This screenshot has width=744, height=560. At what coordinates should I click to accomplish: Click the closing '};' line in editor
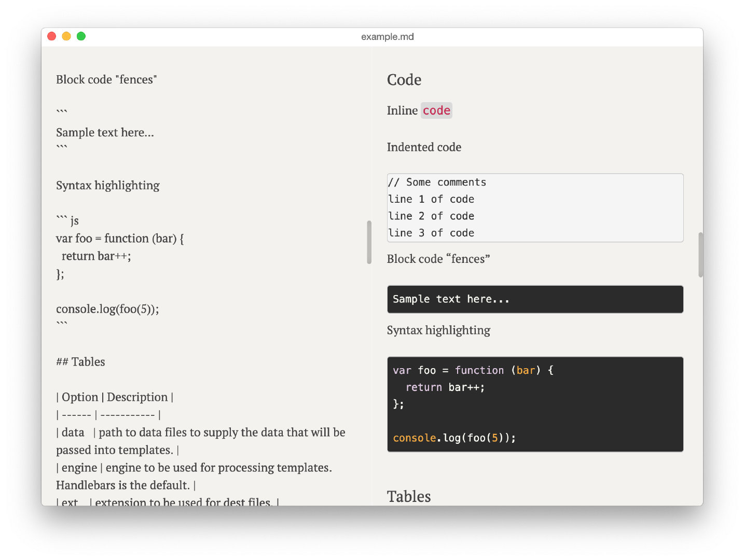[x=60, y=274]
